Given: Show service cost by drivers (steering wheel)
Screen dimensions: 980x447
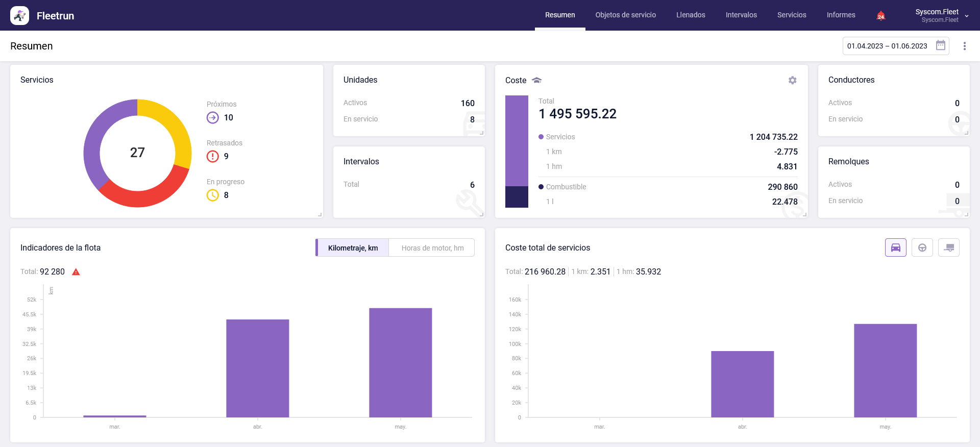Looking at the screenshot, I should point(922,247).
